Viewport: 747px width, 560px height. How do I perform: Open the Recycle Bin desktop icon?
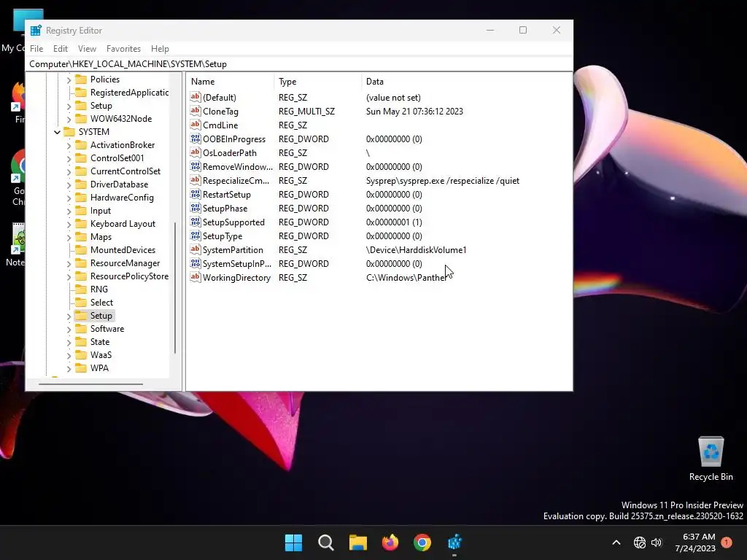click(711, 458)
